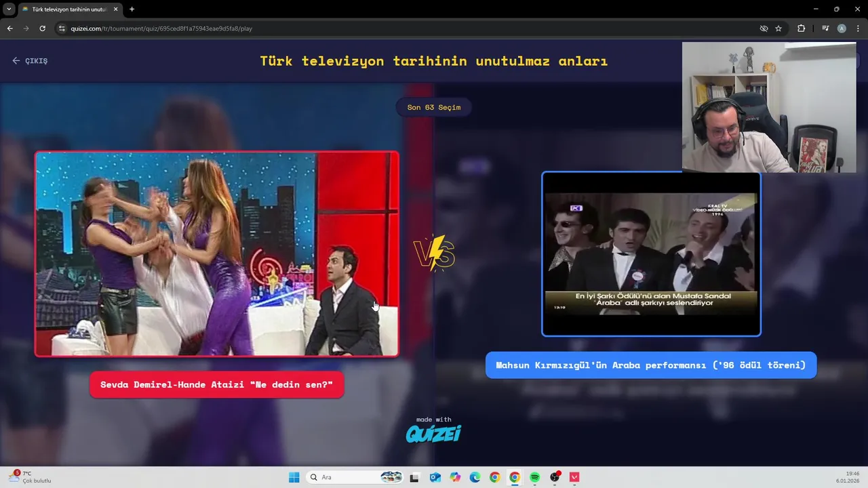Open the Windows Start button
868x488 pixels.
[x=294, y=477]
